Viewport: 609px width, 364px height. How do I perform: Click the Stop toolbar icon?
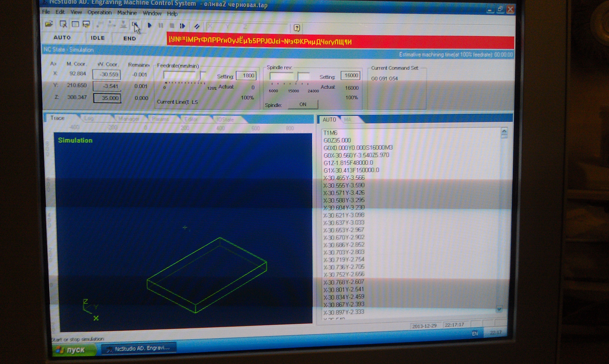[172, 26]
